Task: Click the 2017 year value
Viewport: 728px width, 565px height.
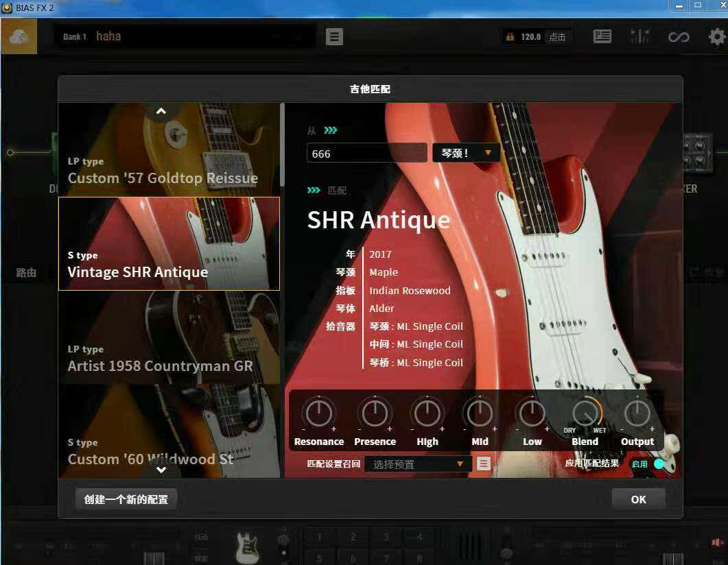Action: [x=380, y=254]
